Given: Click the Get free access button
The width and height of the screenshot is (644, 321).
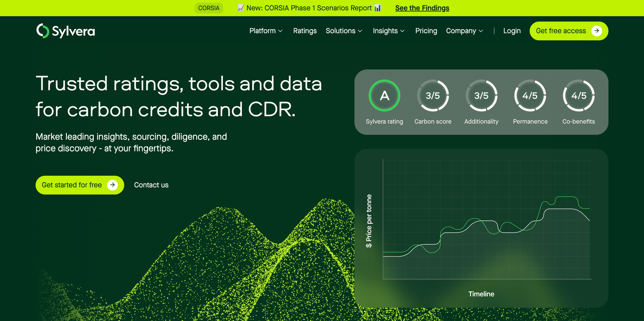Looking at the screenshot, I should 569,31.
